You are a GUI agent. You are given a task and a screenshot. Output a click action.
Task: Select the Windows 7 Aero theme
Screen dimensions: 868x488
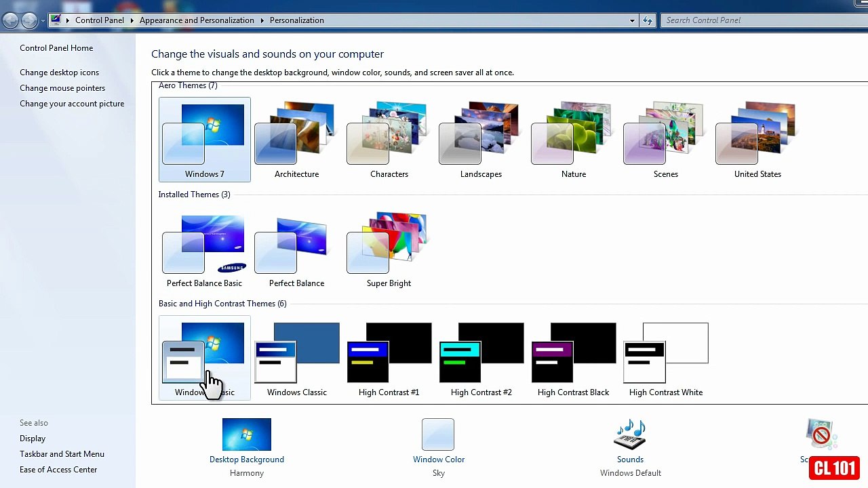click(204, 140)
